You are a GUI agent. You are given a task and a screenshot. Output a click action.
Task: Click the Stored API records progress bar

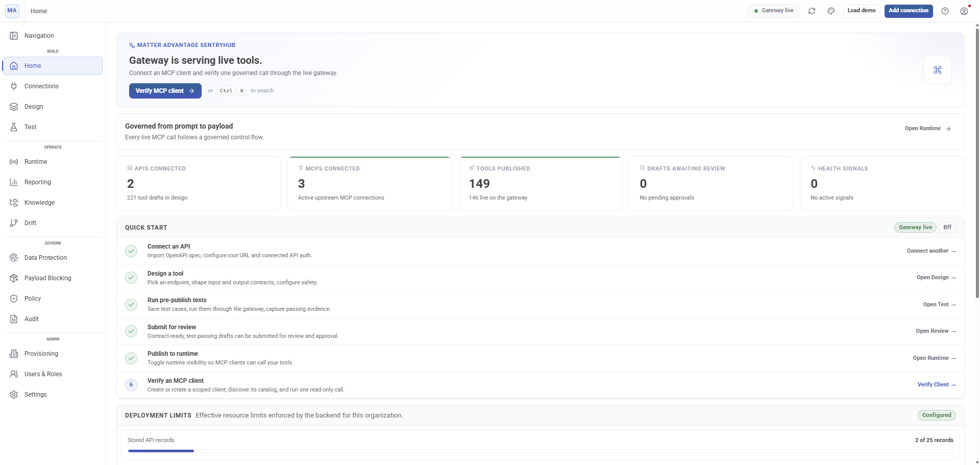click(541, 451)
